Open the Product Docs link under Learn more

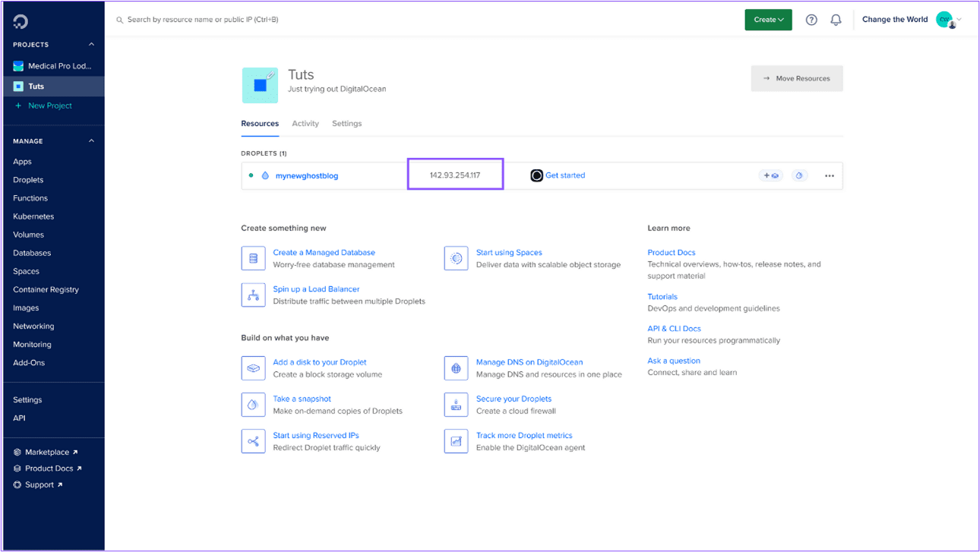pos(672,252)
